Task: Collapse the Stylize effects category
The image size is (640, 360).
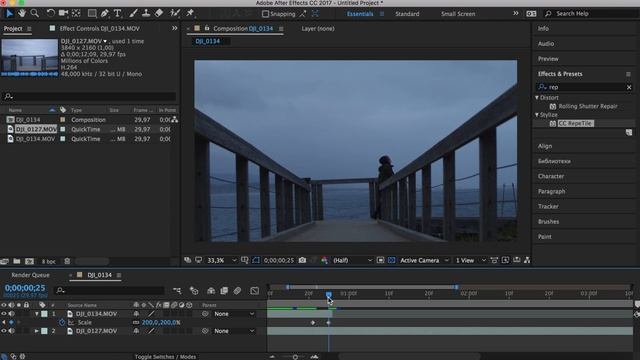Action: pos(537,115)
